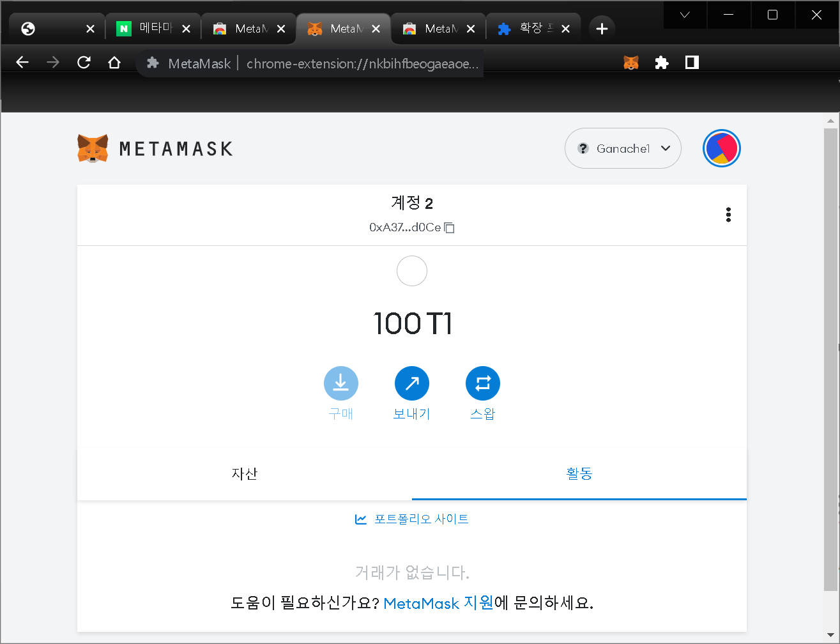Viewport: 840px width, 644px height.
Task: Click the 구매 buy download icon
Action: tap(341, 383)
